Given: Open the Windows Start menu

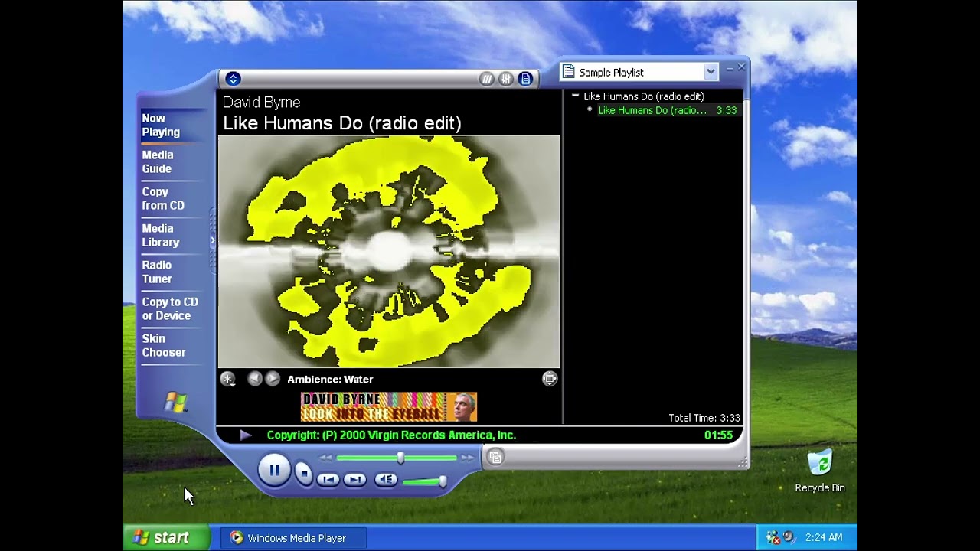Looking at the screenshot, I should (167, 538).
